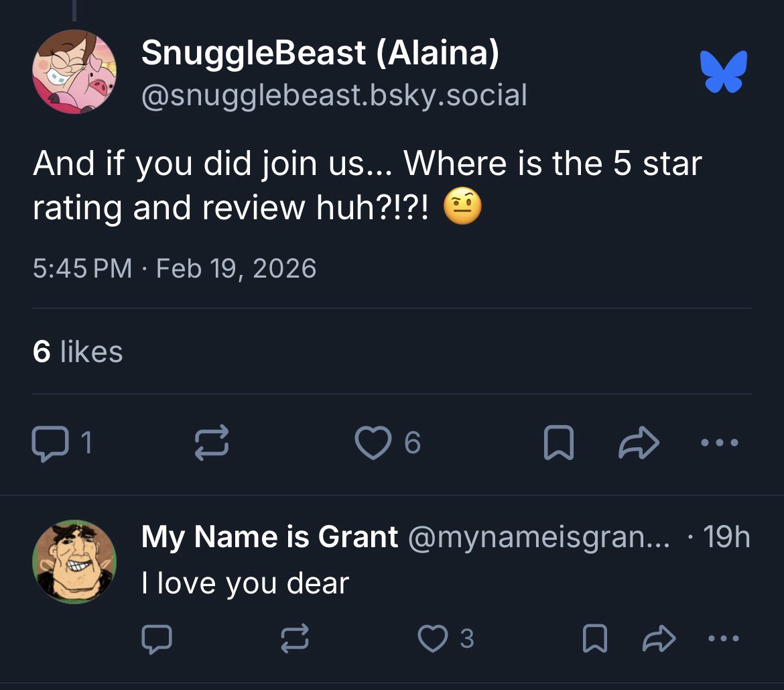Open the 19h timestamp on Grant's reply
Viewport: 784px width, 690px height.
click(x=726, y=537)
